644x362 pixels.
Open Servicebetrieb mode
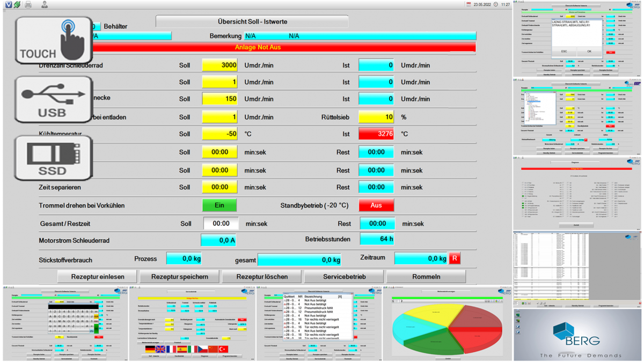pos(344,277)
